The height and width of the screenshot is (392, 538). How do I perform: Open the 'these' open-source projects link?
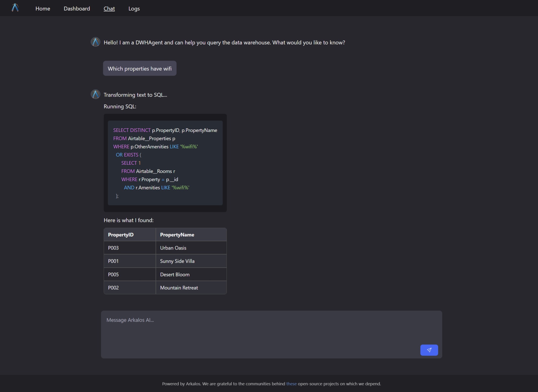click(x=291, y=383)
